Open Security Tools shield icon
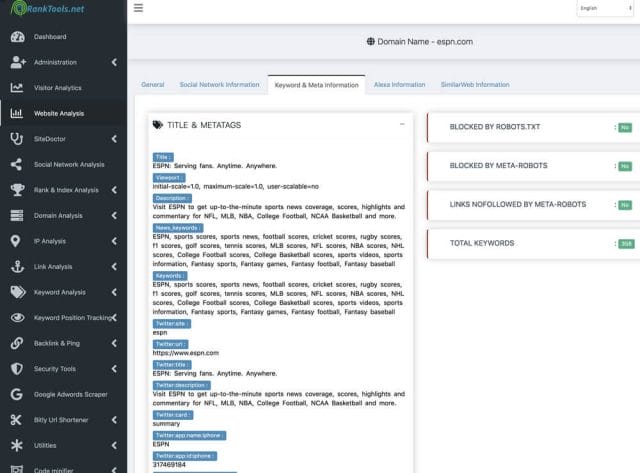Screen dimensions: 640x473 17,369
